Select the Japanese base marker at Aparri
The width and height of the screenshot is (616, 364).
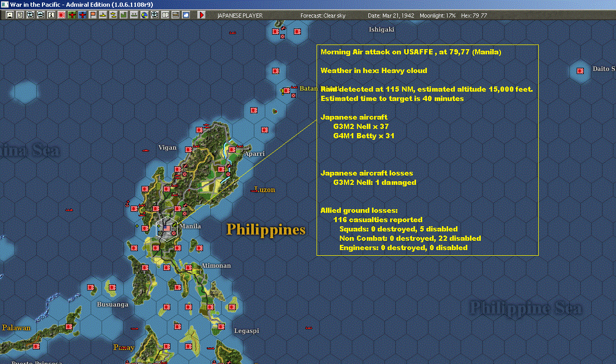click(232, 150)
